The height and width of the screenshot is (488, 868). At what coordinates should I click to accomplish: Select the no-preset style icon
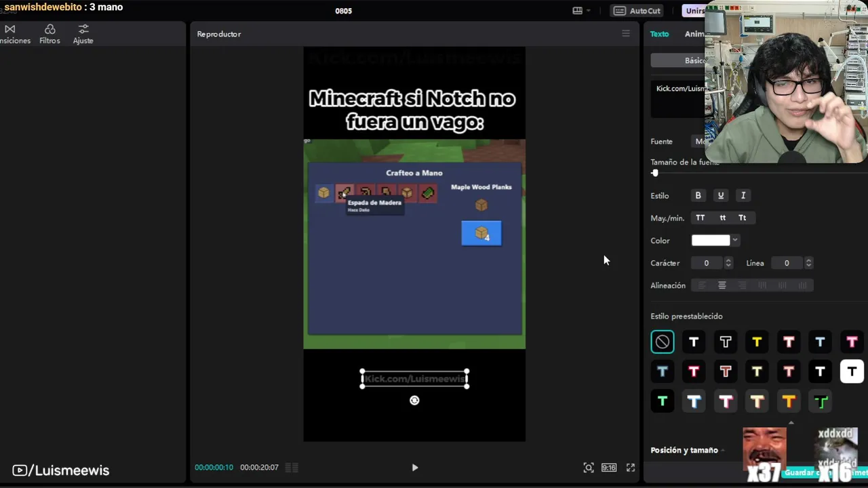[663, 342]
